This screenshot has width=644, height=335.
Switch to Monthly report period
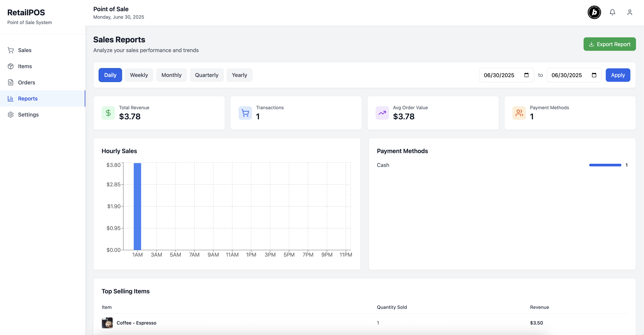point(171,75)
